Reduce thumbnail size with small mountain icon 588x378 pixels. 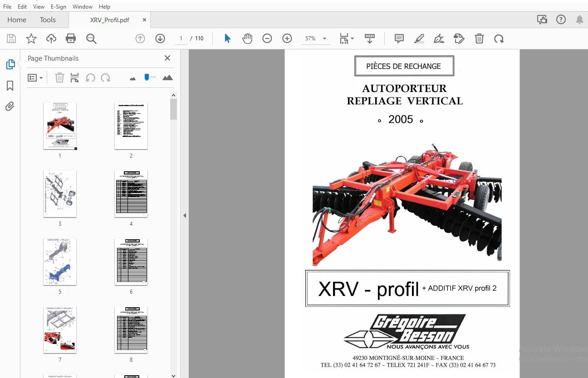tap(132, 78)
